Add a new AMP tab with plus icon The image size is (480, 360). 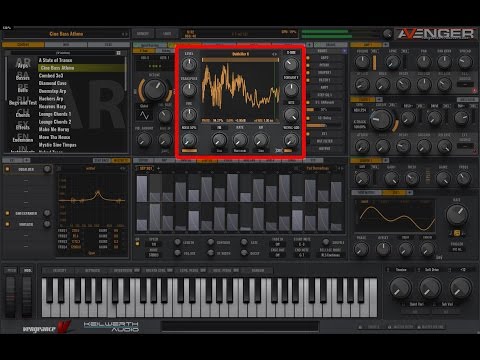386,44
